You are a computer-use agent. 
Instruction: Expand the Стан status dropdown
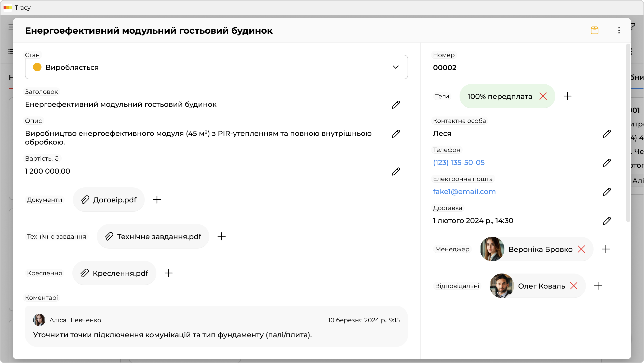[x=216, y=67]
